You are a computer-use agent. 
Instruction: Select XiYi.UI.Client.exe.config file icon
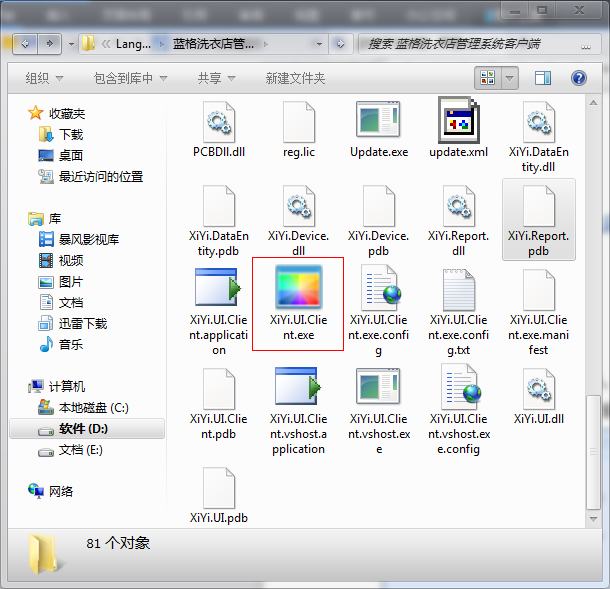(x=378, y=291)
